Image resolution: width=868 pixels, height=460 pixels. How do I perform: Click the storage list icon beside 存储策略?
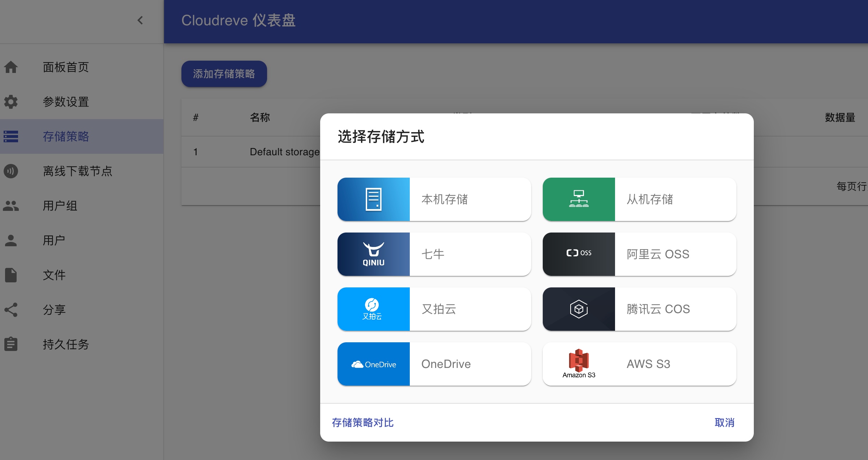pos(11,136)
